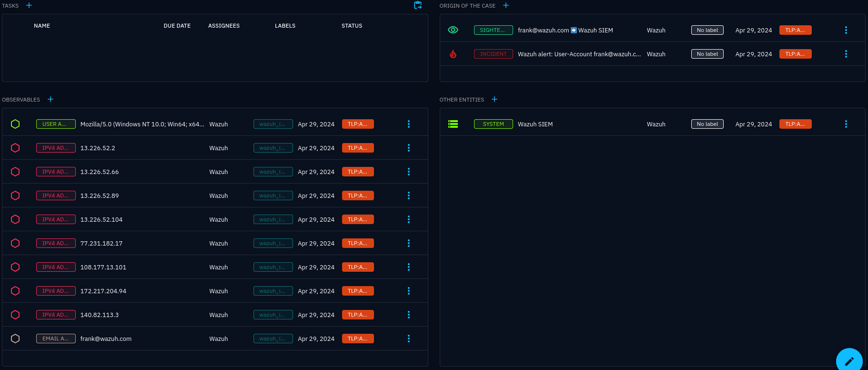Click the TLP:A... marking on 140.82.113.3 row
868x370 pixels.
point(358,315)
